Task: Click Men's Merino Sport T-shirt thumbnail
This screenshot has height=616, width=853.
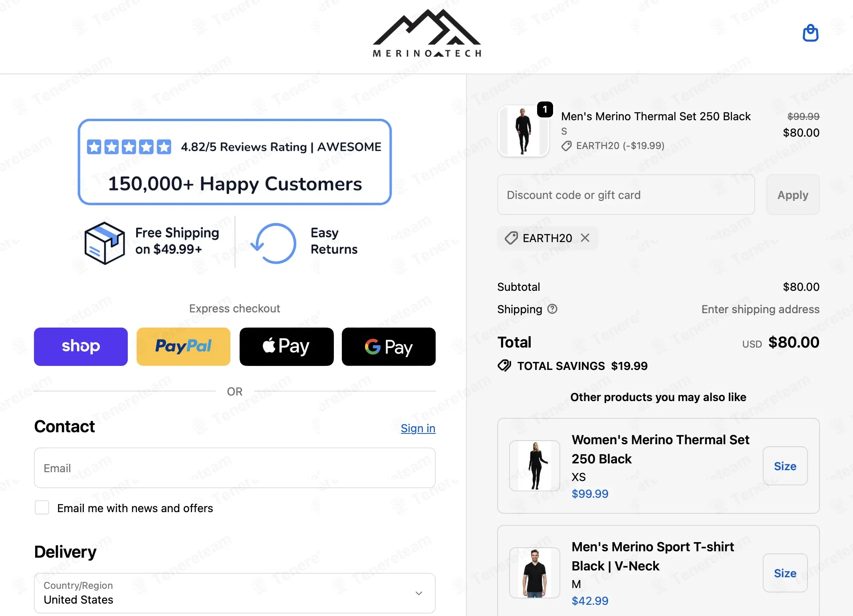Action: [x=535, y=573]
